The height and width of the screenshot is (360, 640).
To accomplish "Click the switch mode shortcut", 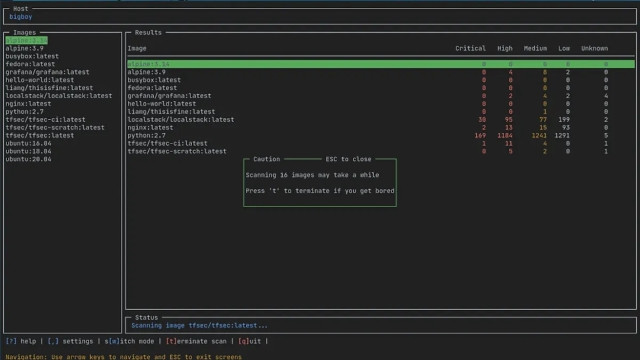I will point(129,341).
